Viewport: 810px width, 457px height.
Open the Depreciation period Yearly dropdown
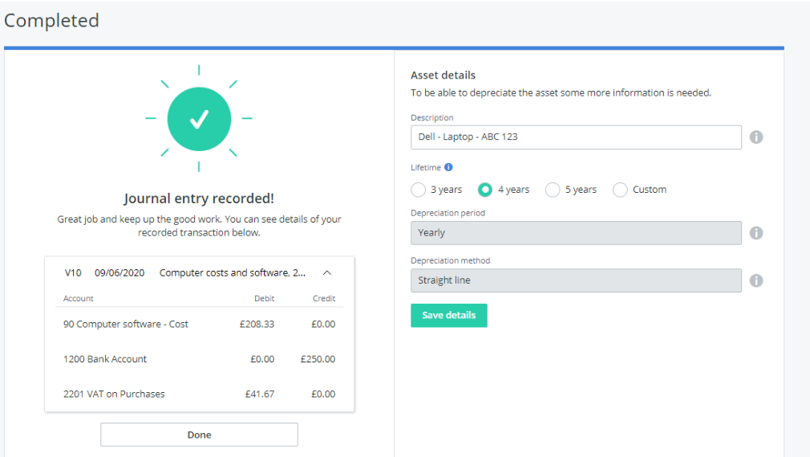tap(576, 233)
